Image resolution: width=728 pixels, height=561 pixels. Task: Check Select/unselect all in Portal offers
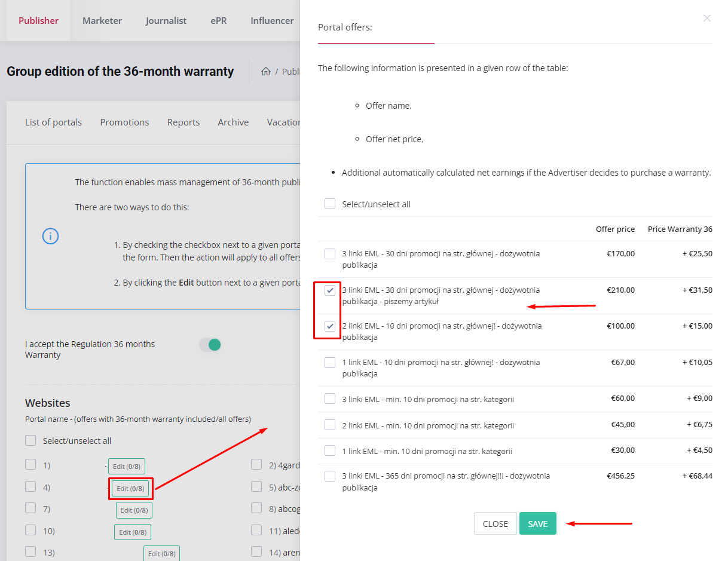click(330, 204)
